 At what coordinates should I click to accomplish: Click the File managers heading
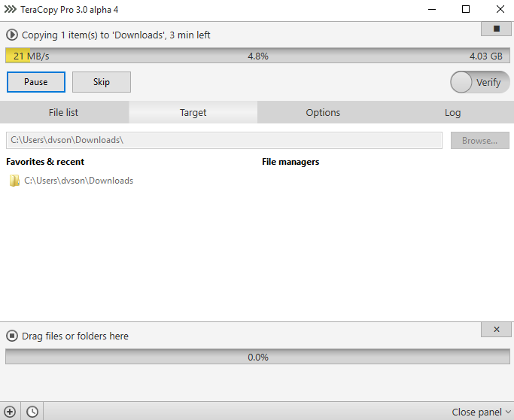(290, 162)
